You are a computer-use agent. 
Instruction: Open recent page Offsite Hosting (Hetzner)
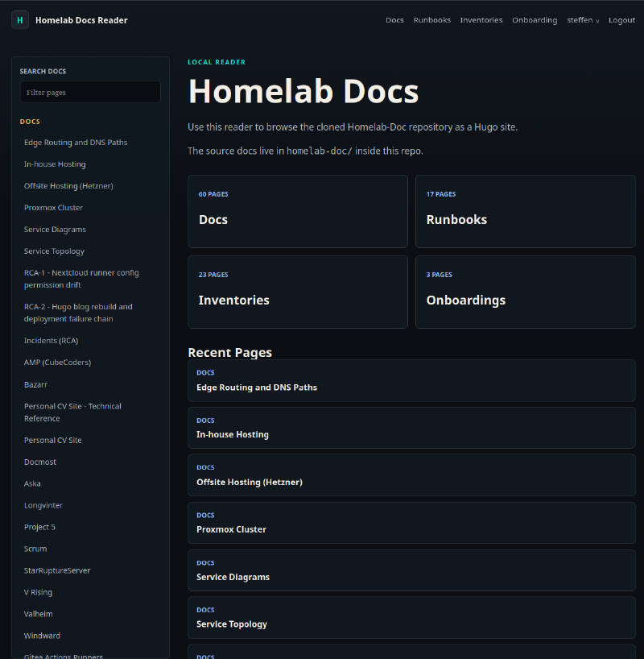click(411, 475)
